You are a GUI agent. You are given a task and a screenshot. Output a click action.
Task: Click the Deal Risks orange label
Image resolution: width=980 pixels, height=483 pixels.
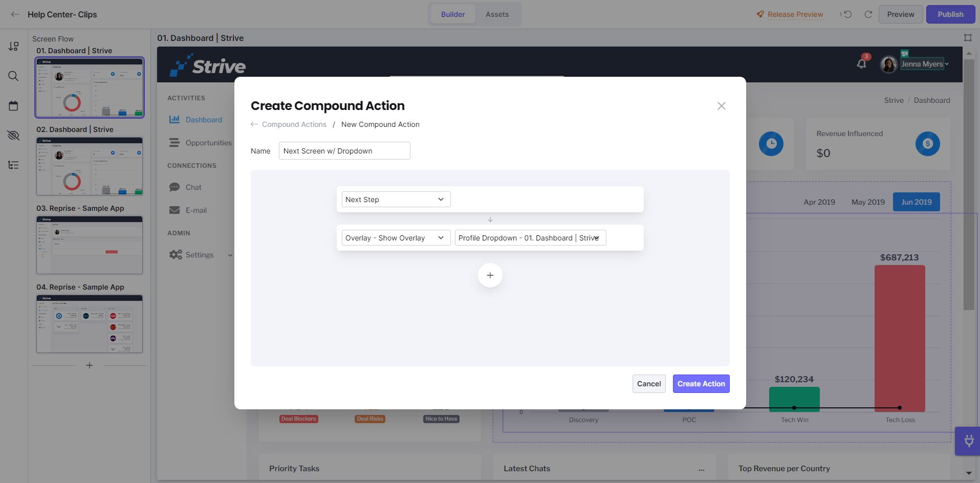pos(370,419)
